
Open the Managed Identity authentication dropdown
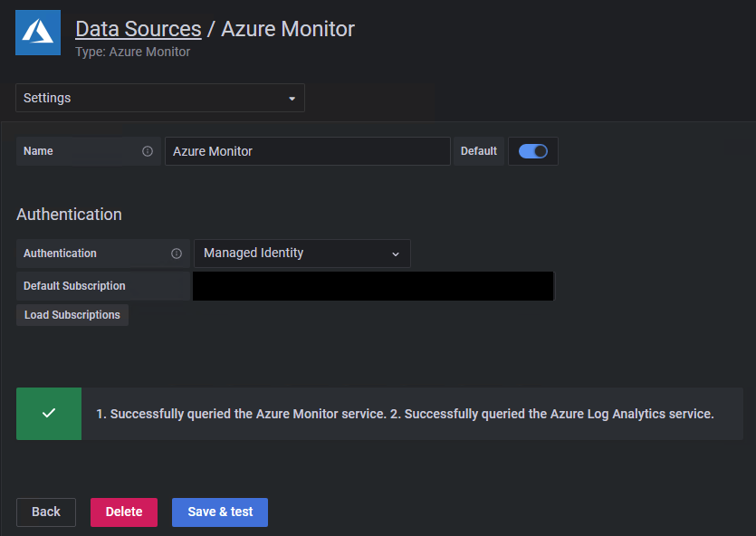[x=302, y=254]
